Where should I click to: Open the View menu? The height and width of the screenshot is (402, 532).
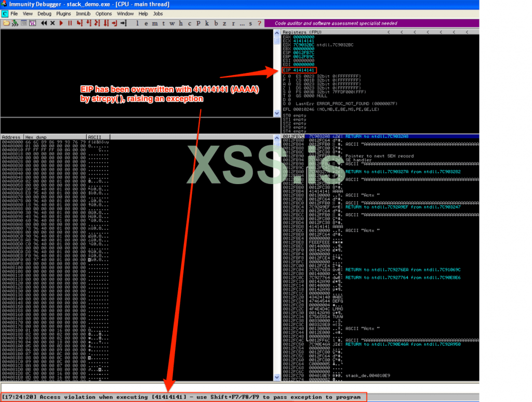[28, 14]
